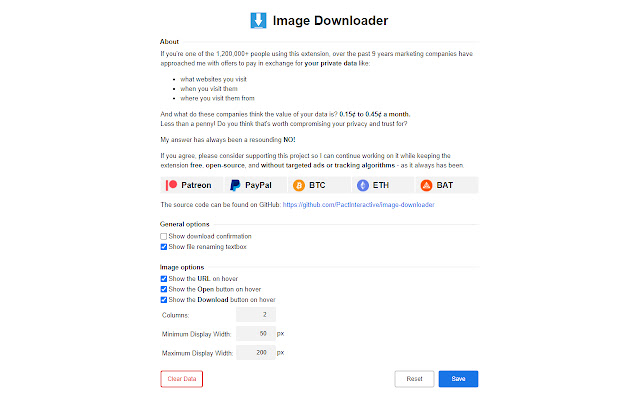This screenshot has height=400, width=640.
Task: Click the Patreon logo icon
Action: (x=171, y=185)
